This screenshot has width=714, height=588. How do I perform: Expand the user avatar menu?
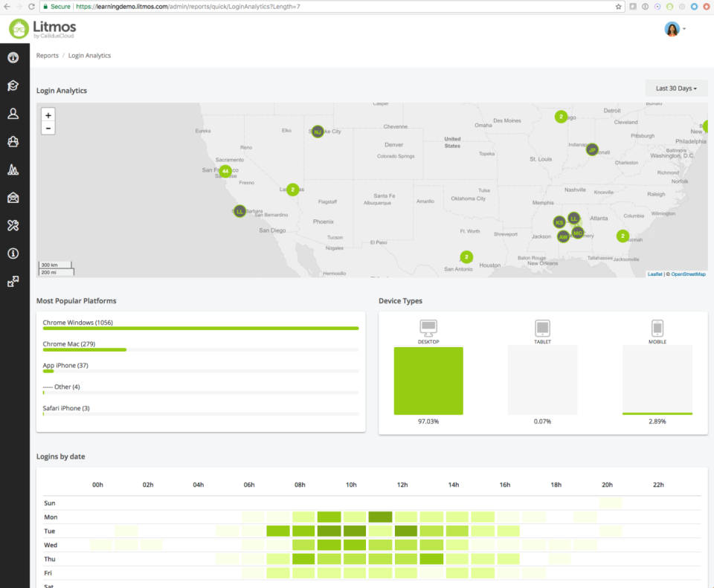click(675, 29)
